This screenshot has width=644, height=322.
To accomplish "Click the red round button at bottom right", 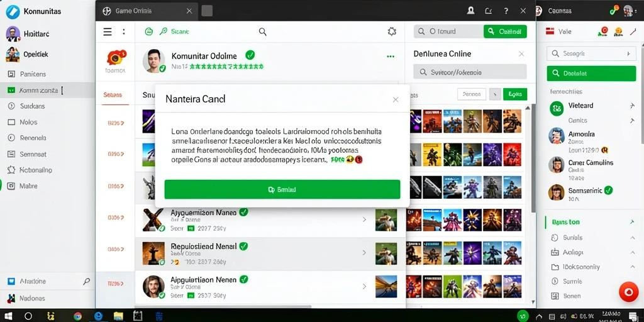I will (628, 292).
